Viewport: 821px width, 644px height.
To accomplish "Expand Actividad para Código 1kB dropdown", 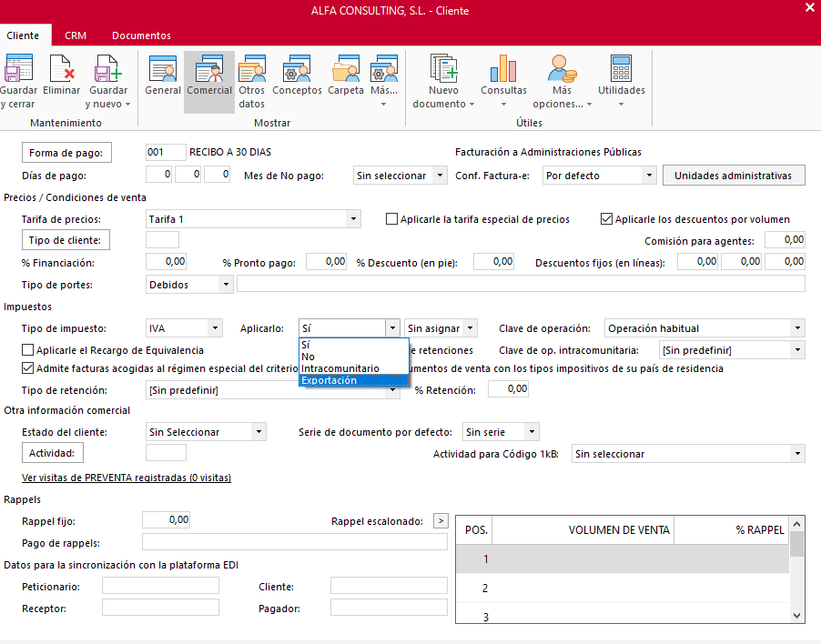I will pos(797,454).
